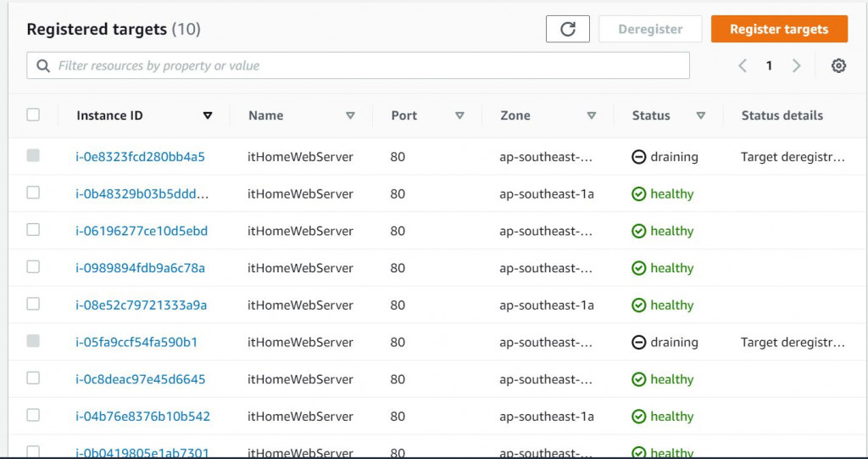
Task: Sort by Instance ID column arrow
Action: 208,115
